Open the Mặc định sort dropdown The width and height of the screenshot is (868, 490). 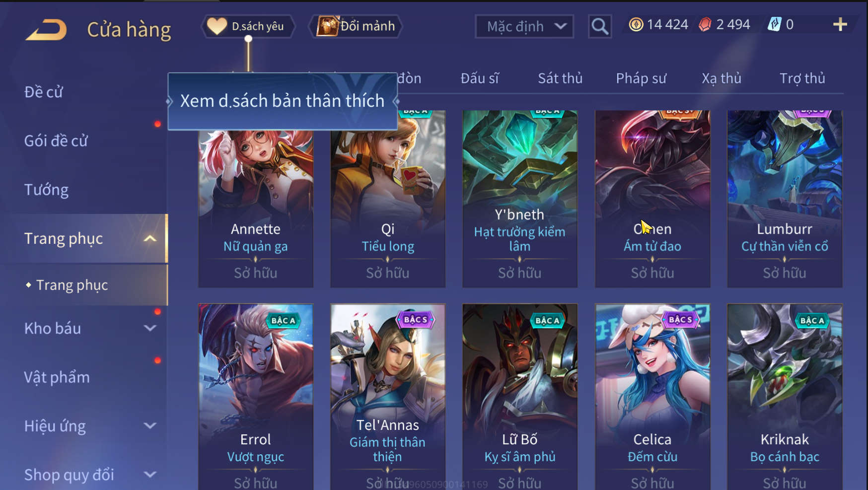point(524,26)
